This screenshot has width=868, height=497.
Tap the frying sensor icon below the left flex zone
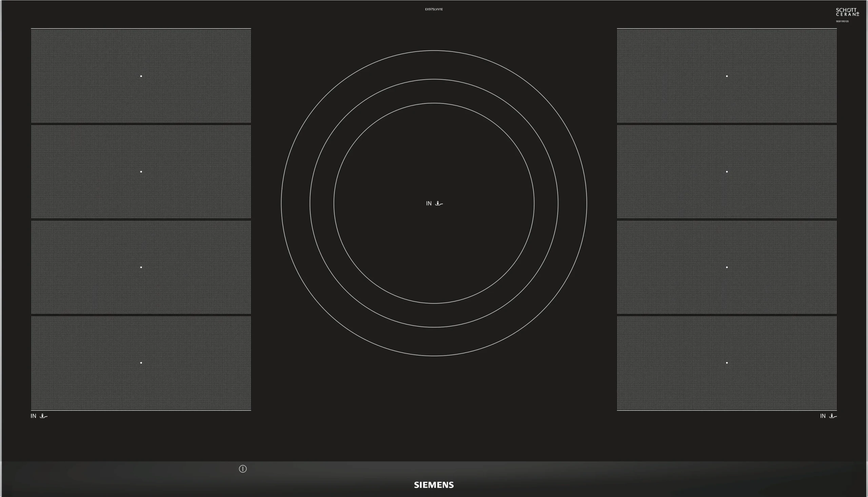pos(44,416)
